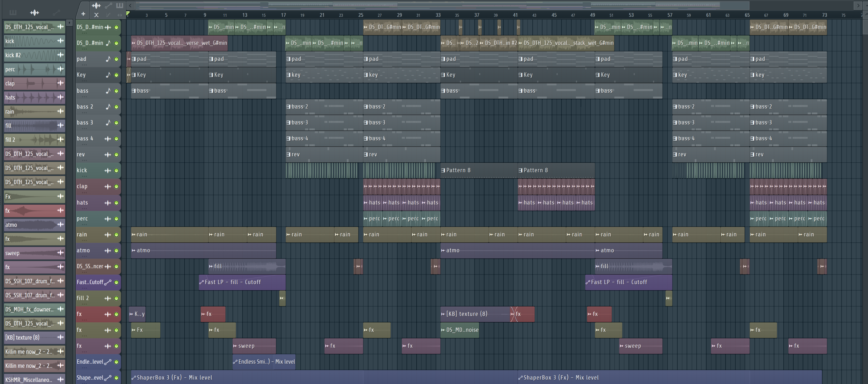The image size is (868, 384).
Task: Click the audio icon on hats track
Action: point(108,203)
